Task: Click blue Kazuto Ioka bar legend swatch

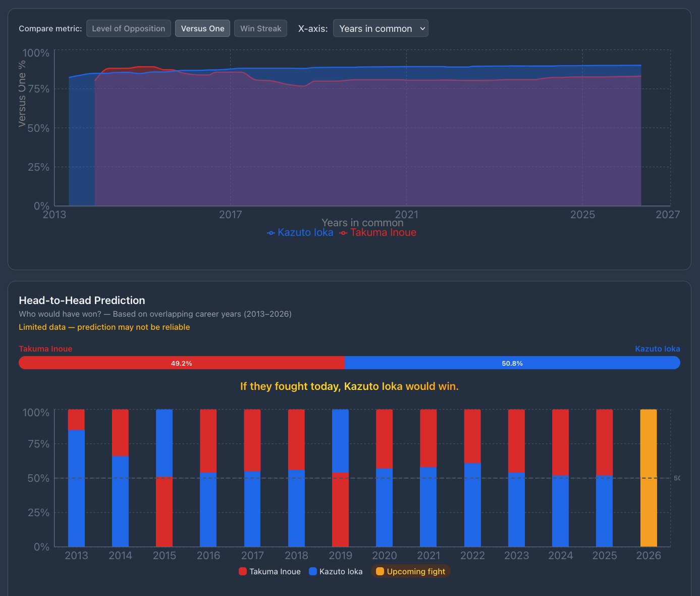Action: tap(313, 571)
